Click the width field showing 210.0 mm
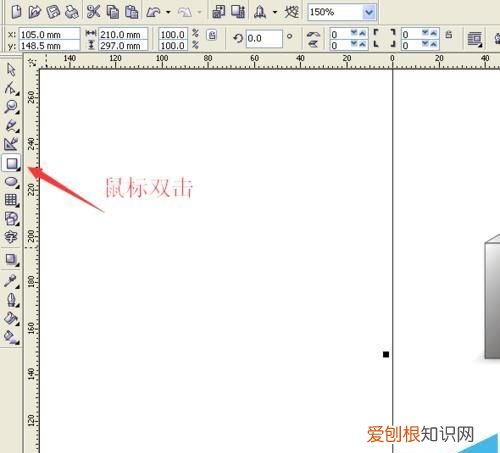The image size is (500, 453). (x=123, y=34)
